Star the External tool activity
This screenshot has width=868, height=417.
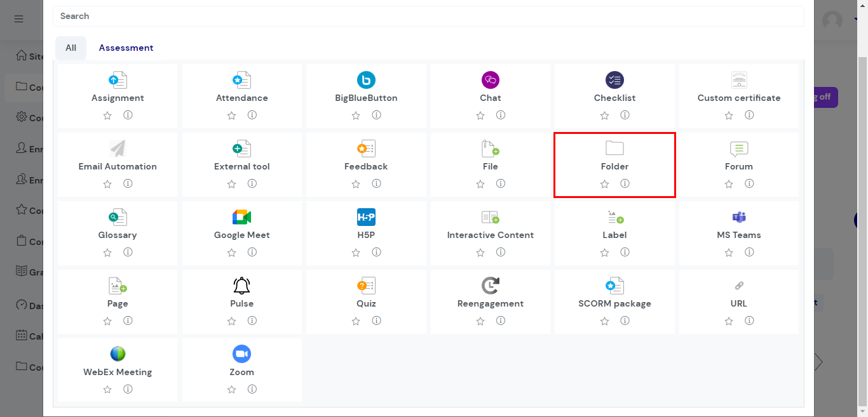[232, 184]
